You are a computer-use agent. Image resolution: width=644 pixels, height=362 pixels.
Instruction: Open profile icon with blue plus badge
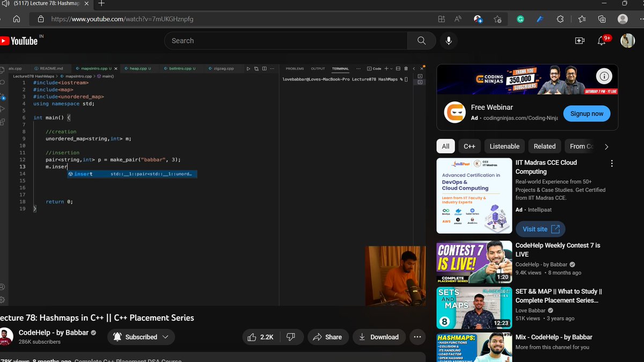(478, 19)
